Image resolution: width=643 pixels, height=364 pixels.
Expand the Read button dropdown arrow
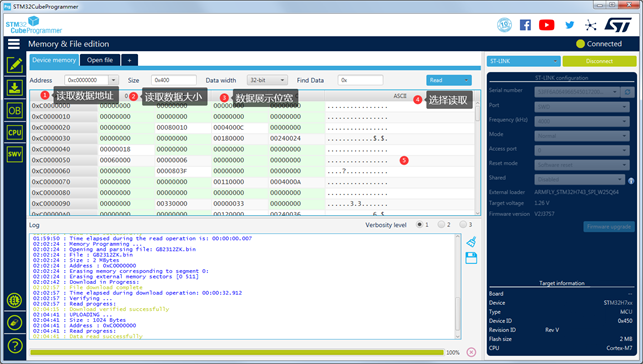coord(466,80)
